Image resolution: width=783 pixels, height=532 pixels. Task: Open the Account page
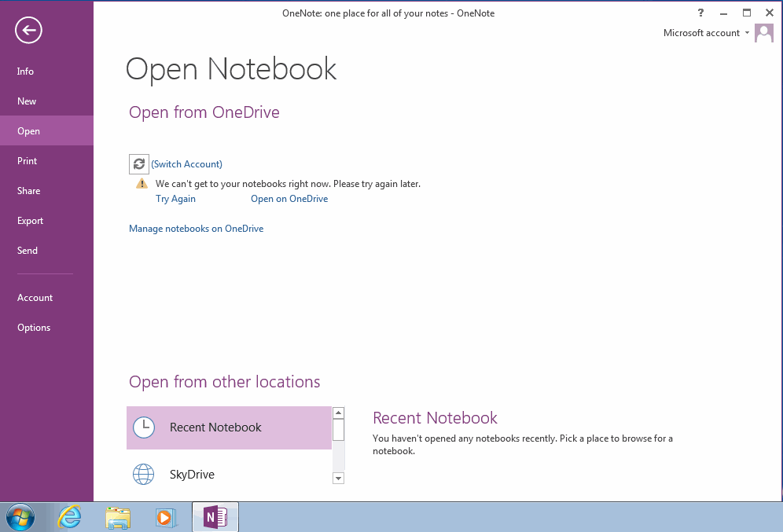(x=46, y=298)
